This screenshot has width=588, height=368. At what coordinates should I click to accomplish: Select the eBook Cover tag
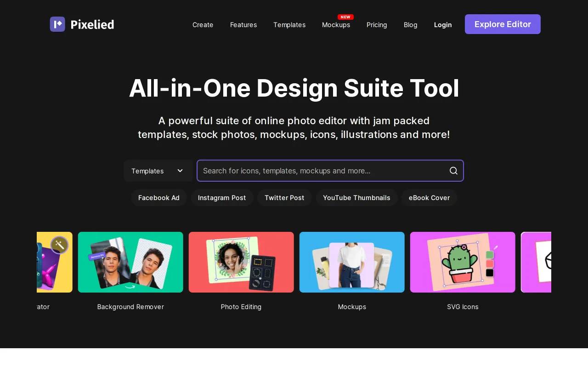[x=430, y=198]
